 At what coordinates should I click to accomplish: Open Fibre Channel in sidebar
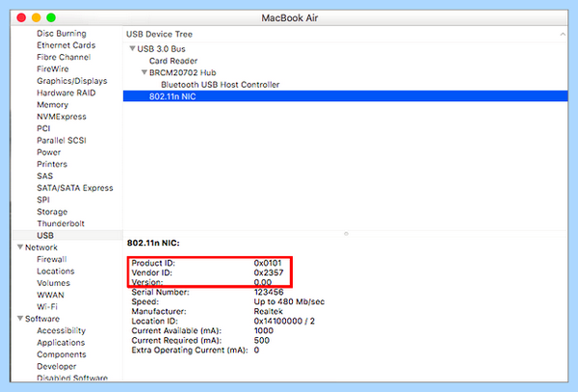(x=64, y=57)
